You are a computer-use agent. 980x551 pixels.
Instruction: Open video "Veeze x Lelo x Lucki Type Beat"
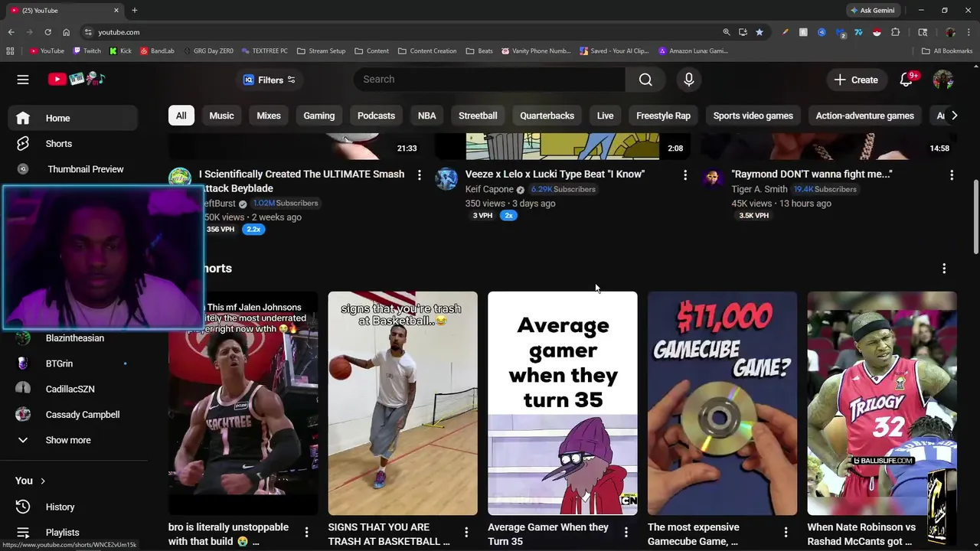pos(555,174)
